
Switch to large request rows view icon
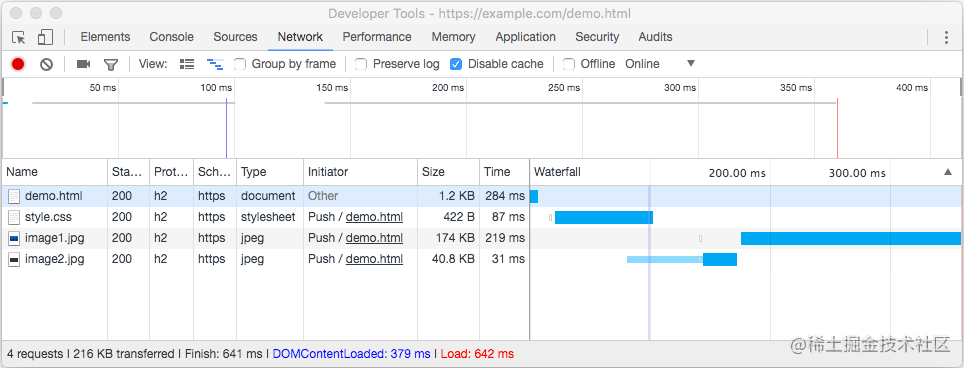click(187, 64)
